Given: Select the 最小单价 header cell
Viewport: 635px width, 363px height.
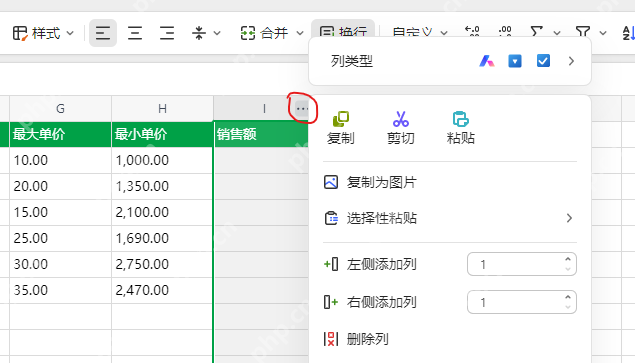Looking at the screenshot, I should 162,134.
